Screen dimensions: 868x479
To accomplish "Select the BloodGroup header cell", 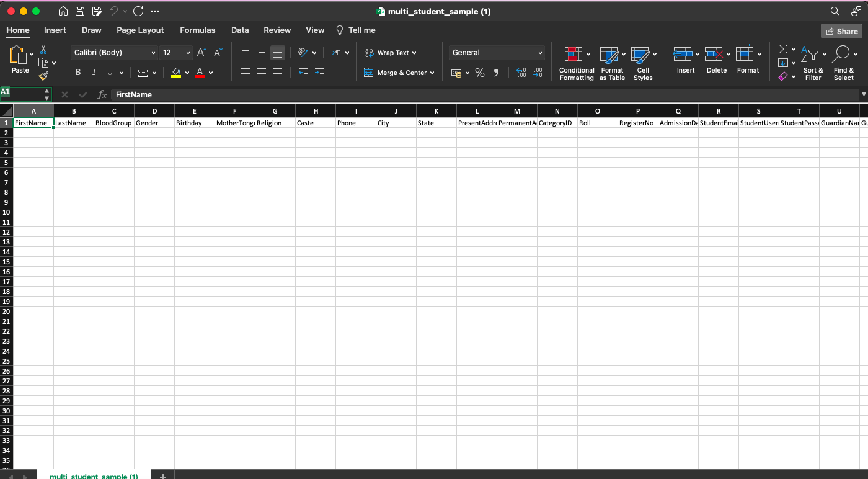I will 113,123.
